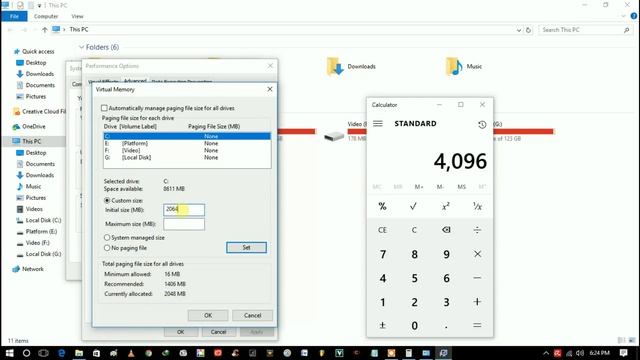
Task: Open Task View on taskbar
Action: [43, 353]
